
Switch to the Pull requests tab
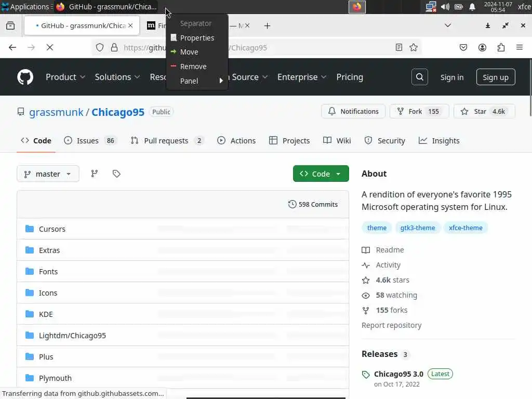(167, 140)
